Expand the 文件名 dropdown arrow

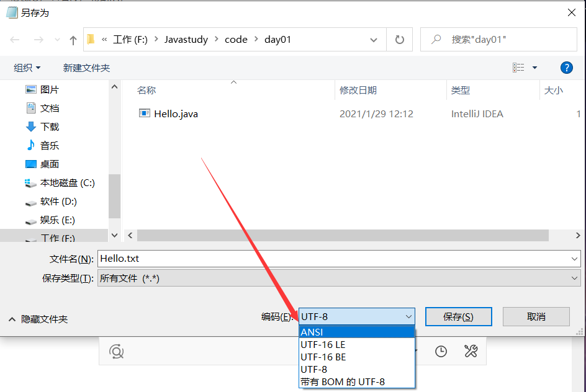click(574, 259)
